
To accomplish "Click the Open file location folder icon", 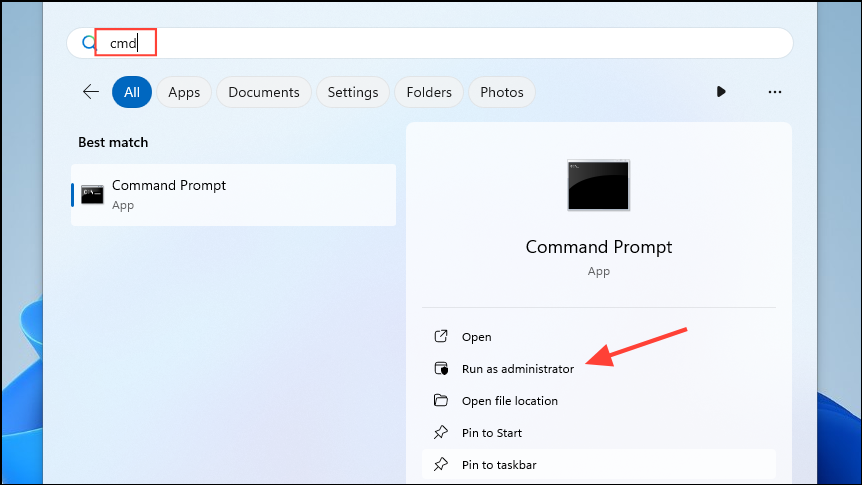I will coord(441,400).
